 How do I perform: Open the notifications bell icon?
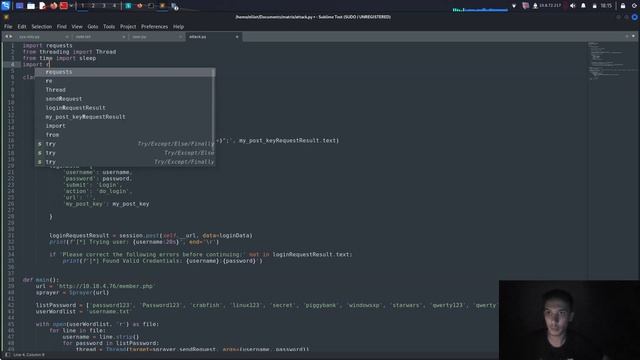583,6
